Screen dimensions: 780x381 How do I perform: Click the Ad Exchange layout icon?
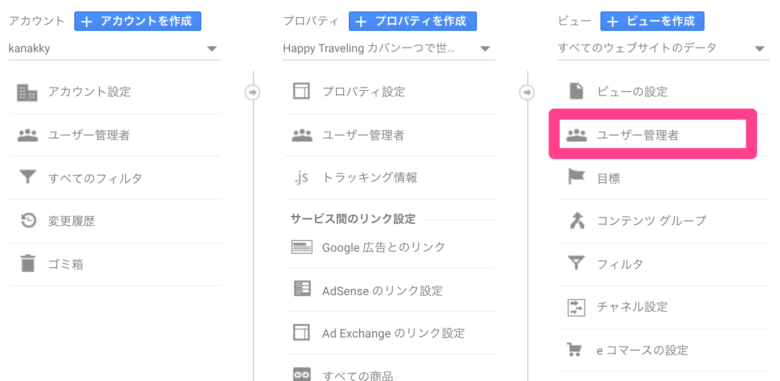[x=301, y=332]
